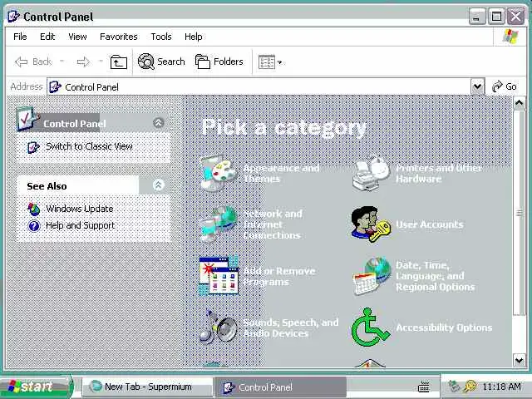Toggle the Folders toolbar button

(219, 62)
